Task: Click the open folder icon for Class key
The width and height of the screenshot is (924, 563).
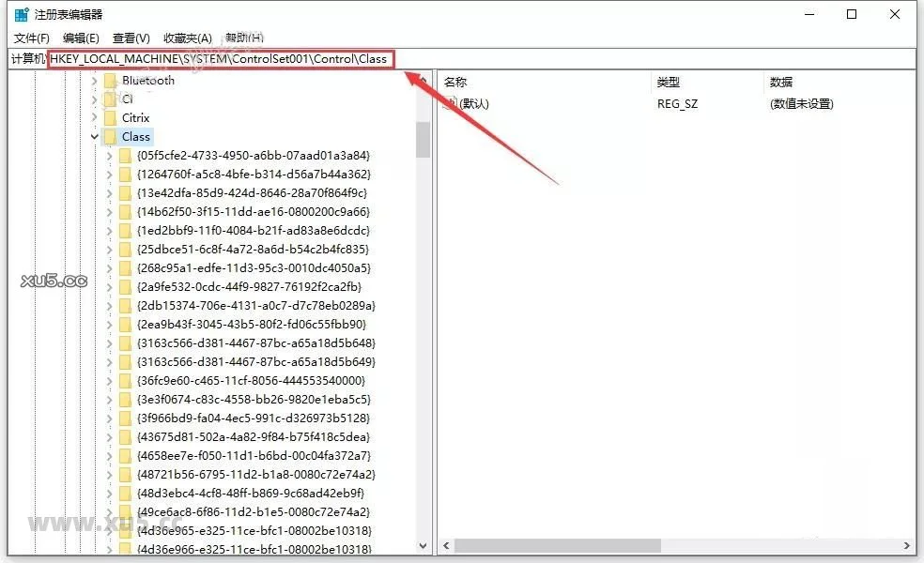Action: (110, 137)
